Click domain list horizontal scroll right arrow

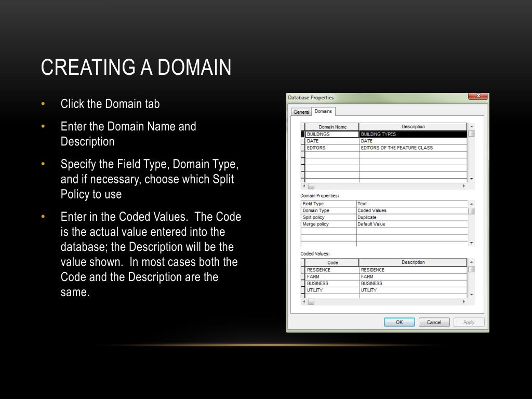tap(464, 186)
